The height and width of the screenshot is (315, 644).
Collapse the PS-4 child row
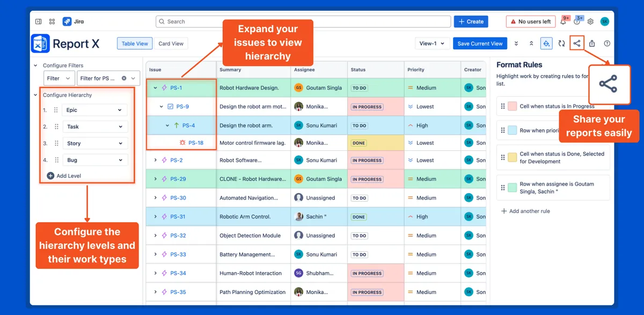167,126
